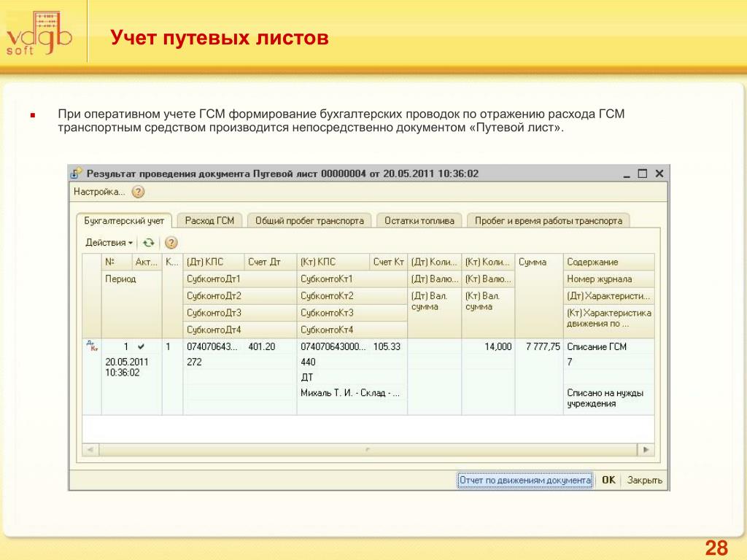Viewport: 747px width, 560px height.
Task: Toggle the active checkmark in row 1
Action: 141,347
